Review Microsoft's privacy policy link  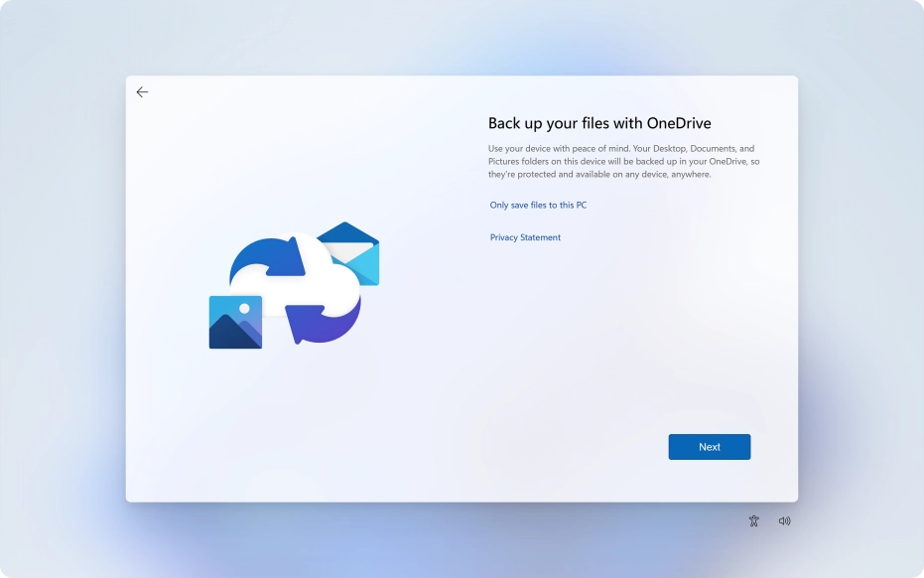click(525, 237)
